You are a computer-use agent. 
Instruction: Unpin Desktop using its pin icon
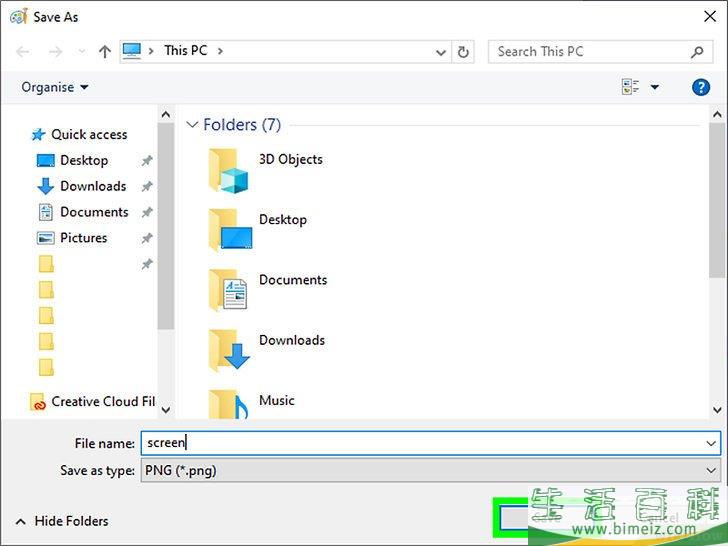[x=147, y=161]
